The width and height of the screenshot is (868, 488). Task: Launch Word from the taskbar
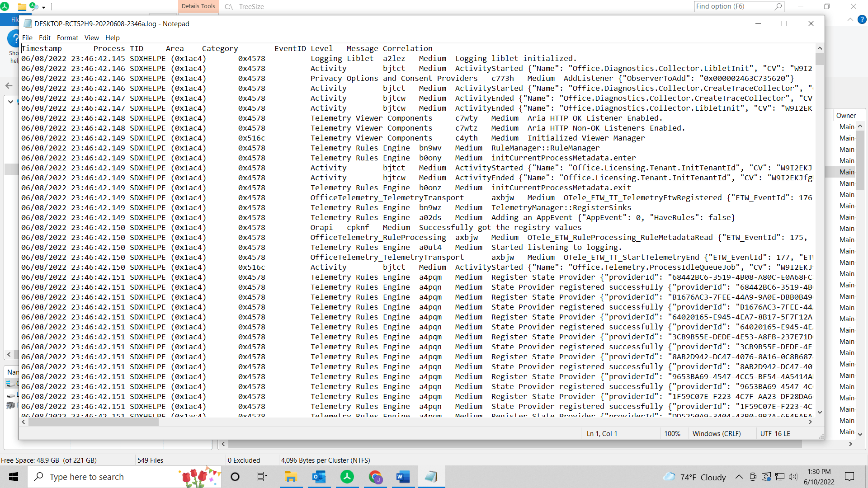click(x=402, y=477)
